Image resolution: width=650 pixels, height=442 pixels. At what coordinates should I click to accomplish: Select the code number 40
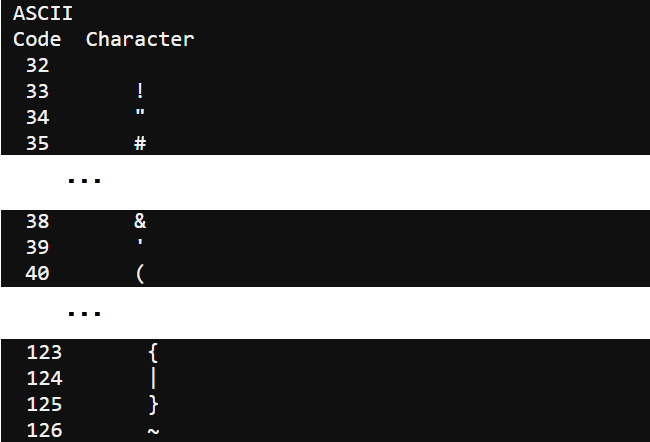[37, 273]
